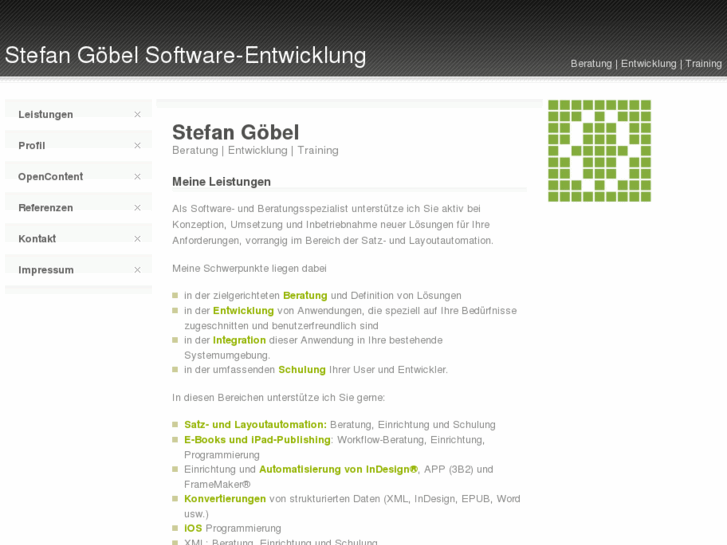This screenshot has height=545, width=727.
Task: Click the header tagline Beratung | Entwicklung | Training
Action: pos(646,64)
